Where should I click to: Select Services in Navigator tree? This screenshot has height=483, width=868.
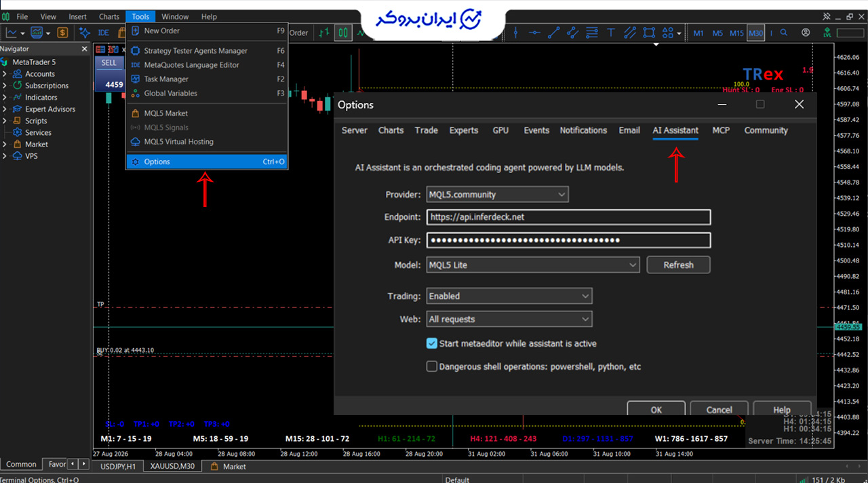pyautogui.click(x=38, y=132)
